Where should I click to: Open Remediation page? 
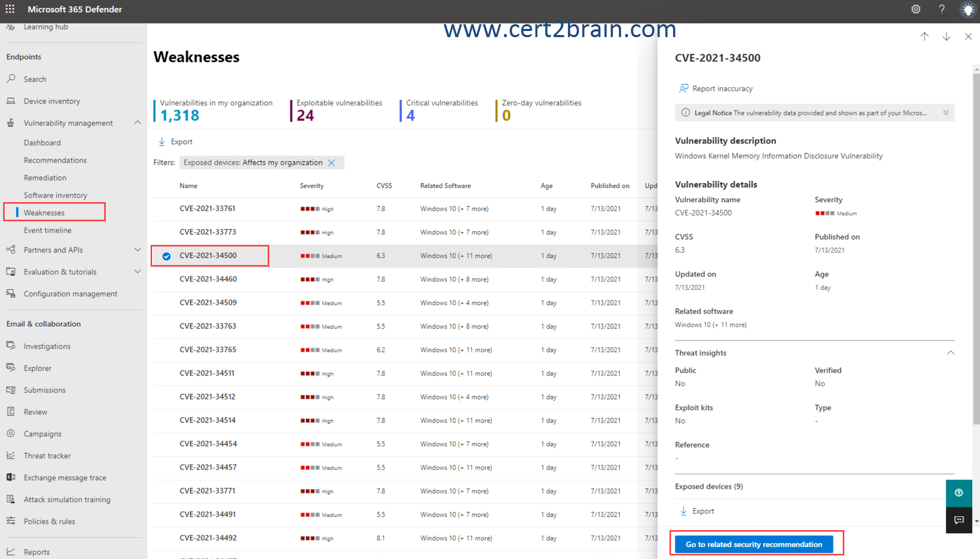45,178
